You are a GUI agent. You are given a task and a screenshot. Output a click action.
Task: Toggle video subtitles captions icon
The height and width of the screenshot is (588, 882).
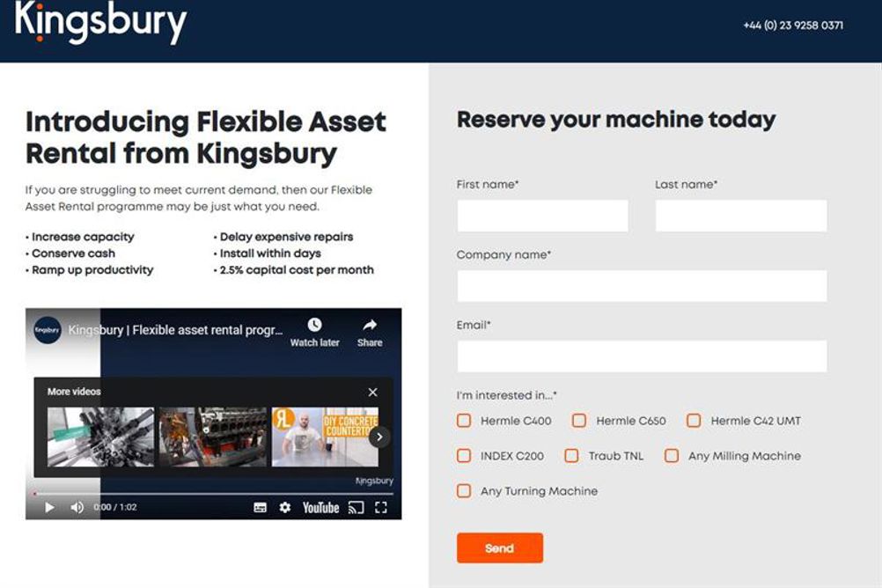[260, 508]
